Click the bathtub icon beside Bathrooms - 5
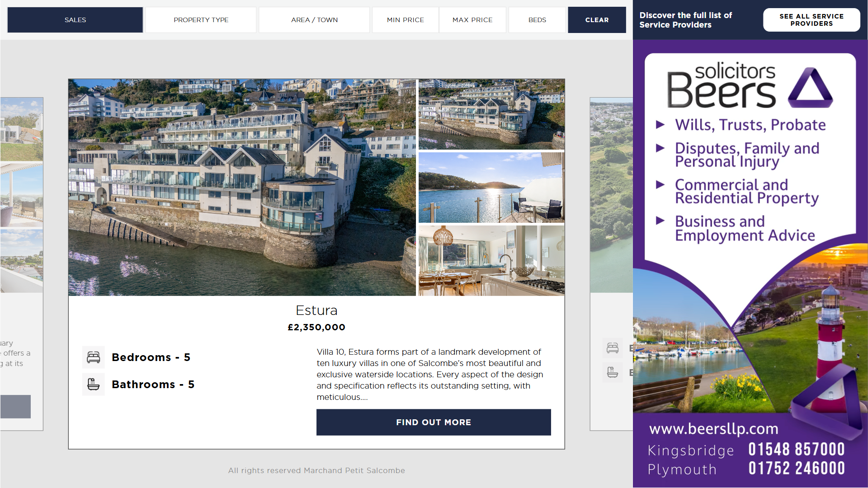The image size is (868, 488). pos(94,385)
